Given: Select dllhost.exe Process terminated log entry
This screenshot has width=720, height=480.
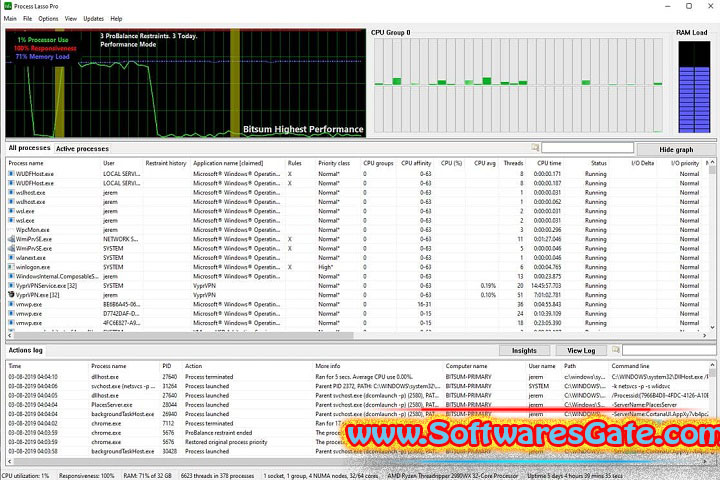Looking at the screenshot, I should click(358, 377).
